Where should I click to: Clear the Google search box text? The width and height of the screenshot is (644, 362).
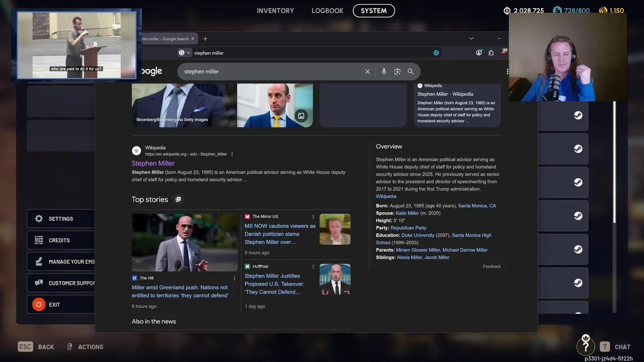coord(367,71)
